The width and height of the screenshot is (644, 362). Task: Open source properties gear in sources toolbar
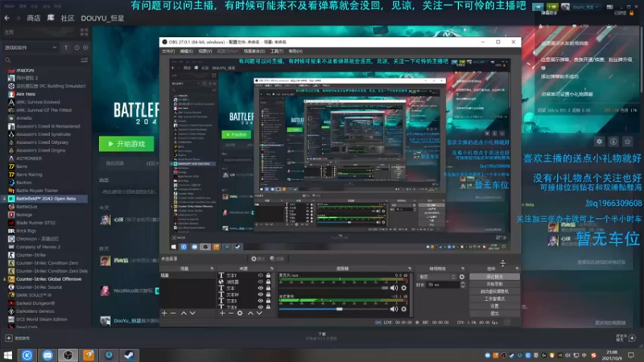(x=240, y=313)
